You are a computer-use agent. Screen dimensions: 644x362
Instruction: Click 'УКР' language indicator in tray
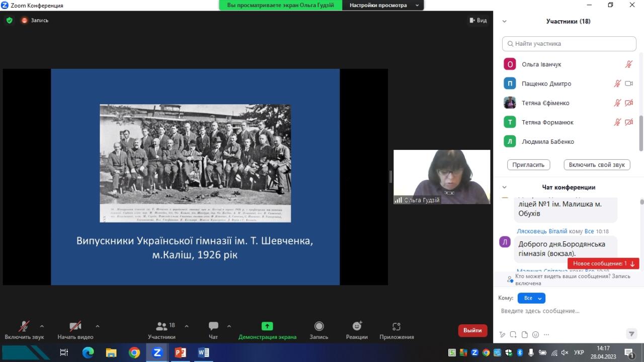pyautogui.click(x=579, y=352)
